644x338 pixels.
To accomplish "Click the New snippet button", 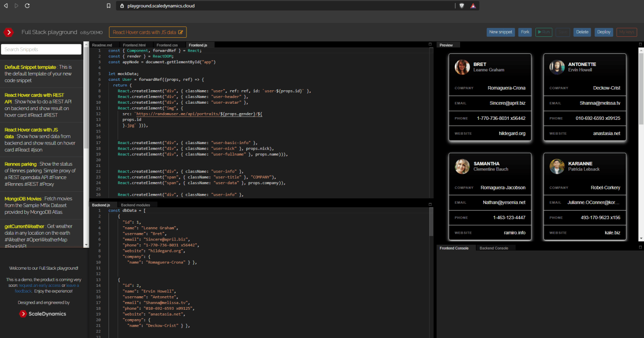I will point(500,32).
